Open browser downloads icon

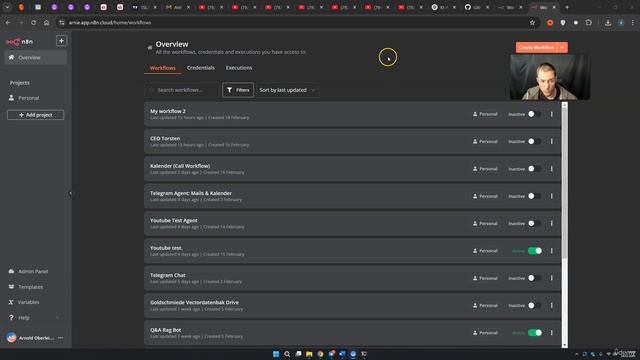(608, 23)
